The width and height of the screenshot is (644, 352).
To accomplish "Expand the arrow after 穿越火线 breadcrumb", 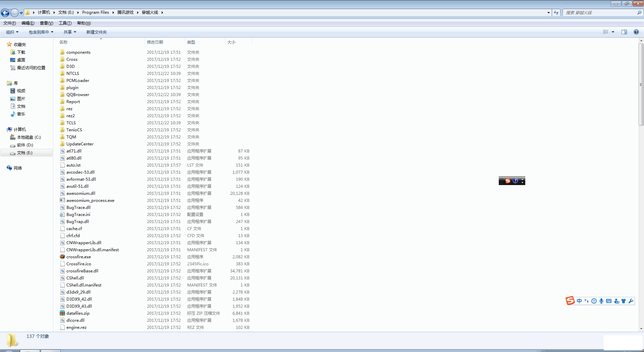I will [x=162, y=12].
